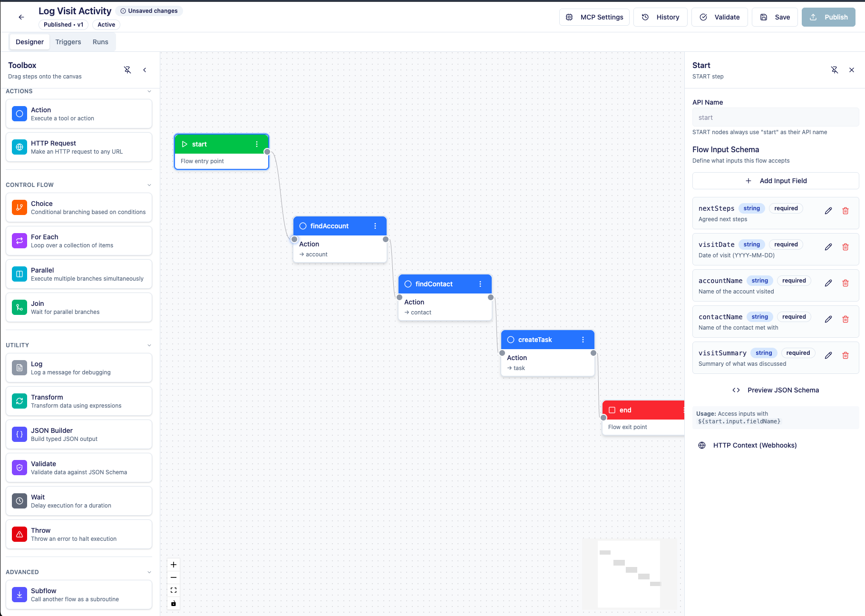This screenshot has width=865, height=616.
Task: Click the Parallel step icon
Action: coord(19,274)
